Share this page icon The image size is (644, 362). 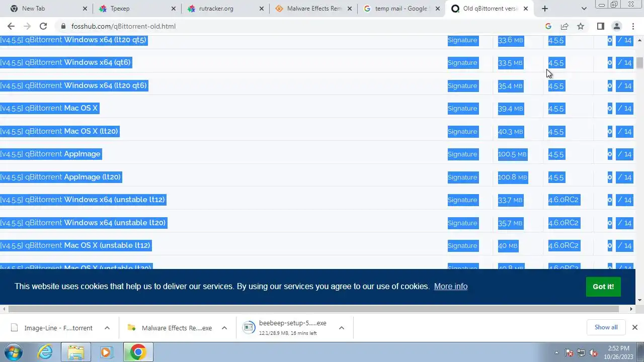565,26
